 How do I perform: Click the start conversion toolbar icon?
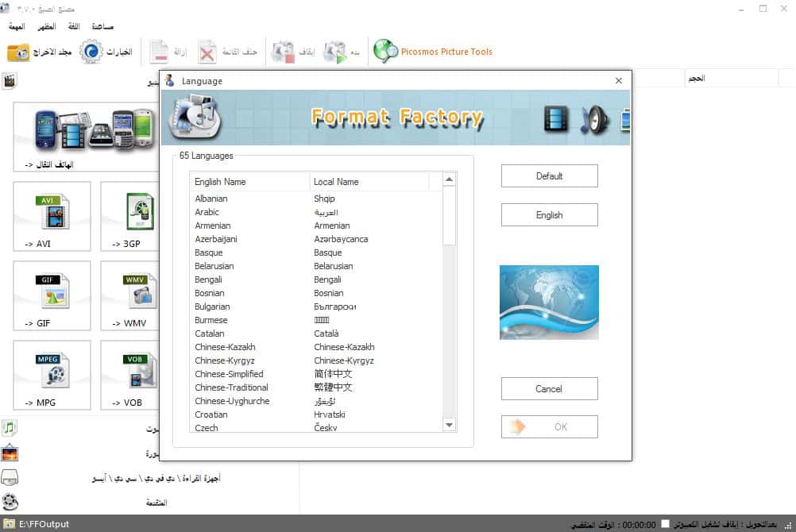coord(335,52)
